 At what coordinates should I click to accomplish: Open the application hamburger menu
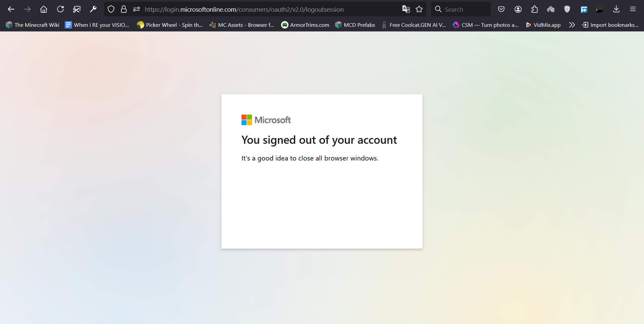click(633, 9)
